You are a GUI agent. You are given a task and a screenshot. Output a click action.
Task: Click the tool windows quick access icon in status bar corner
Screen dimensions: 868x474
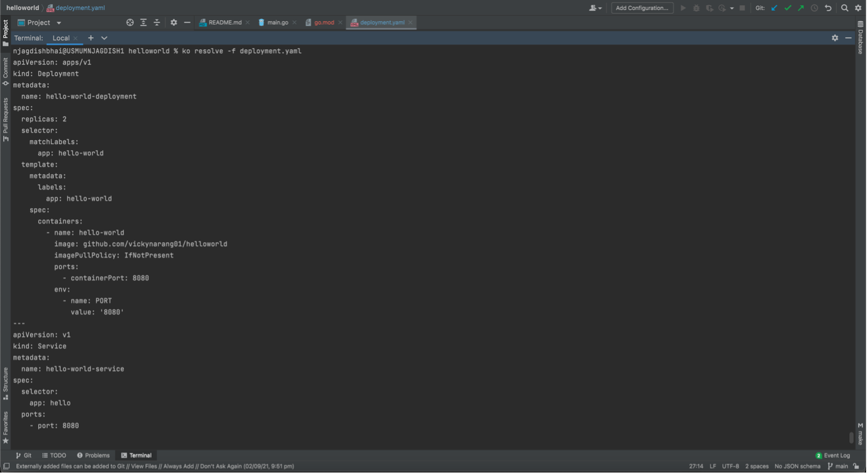coord(6,466)
